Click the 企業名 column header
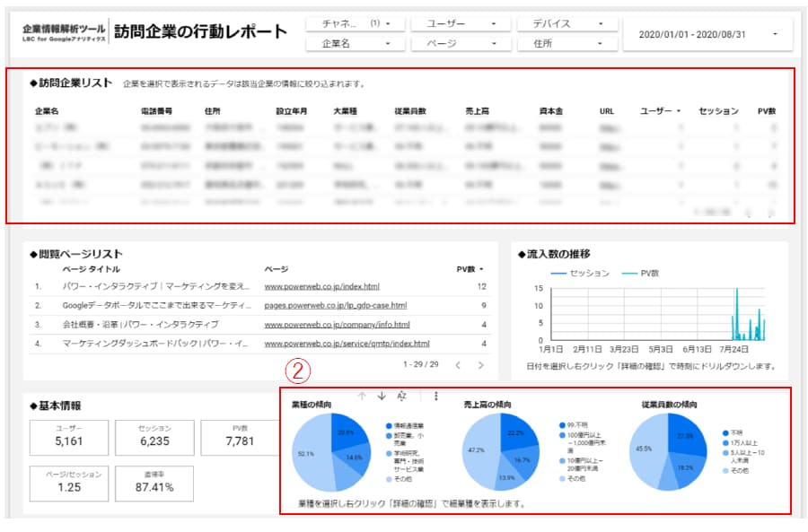The width and height of the screenshot is (808, 532). click(x=47, y=111)
